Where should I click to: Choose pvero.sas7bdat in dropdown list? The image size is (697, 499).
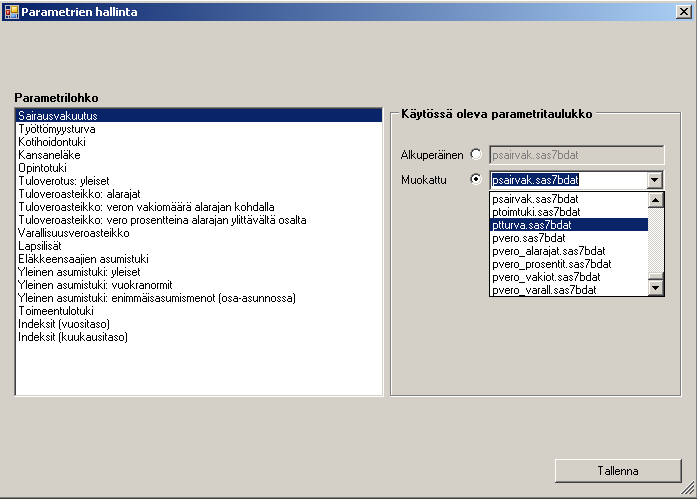569,238
